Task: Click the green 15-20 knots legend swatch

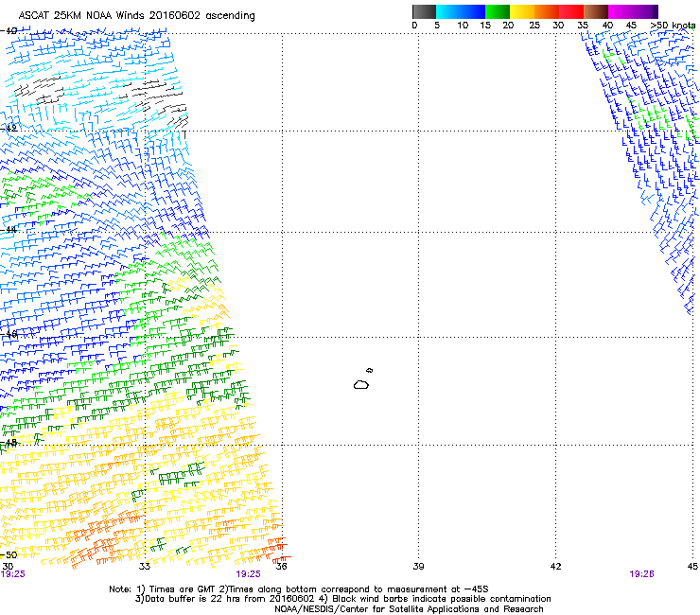Action: 498,11
